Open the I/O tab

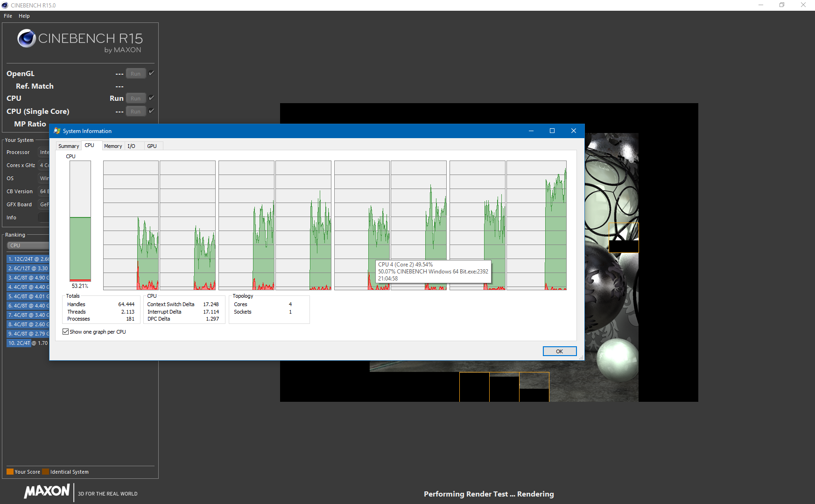(132, 146)
